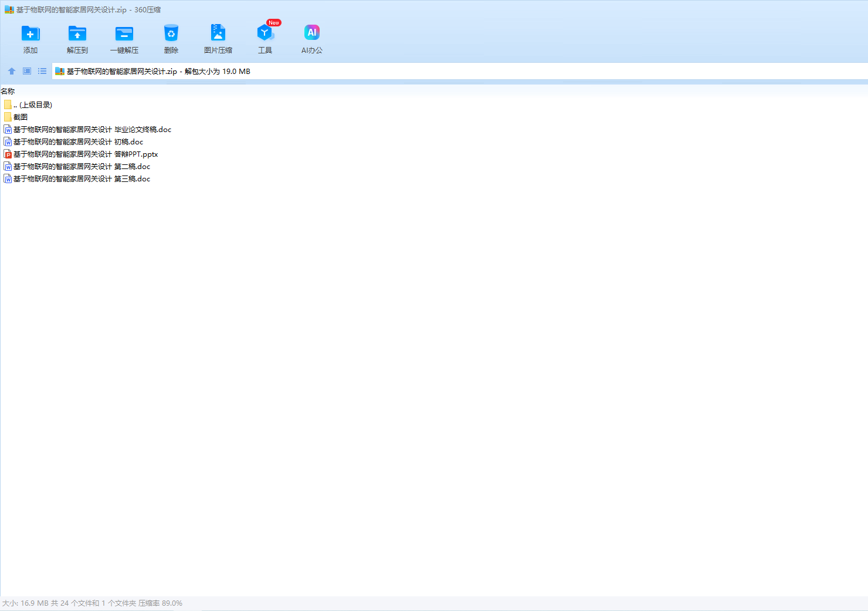Click the 解压到 (Extract to) icon

point(77,33)
